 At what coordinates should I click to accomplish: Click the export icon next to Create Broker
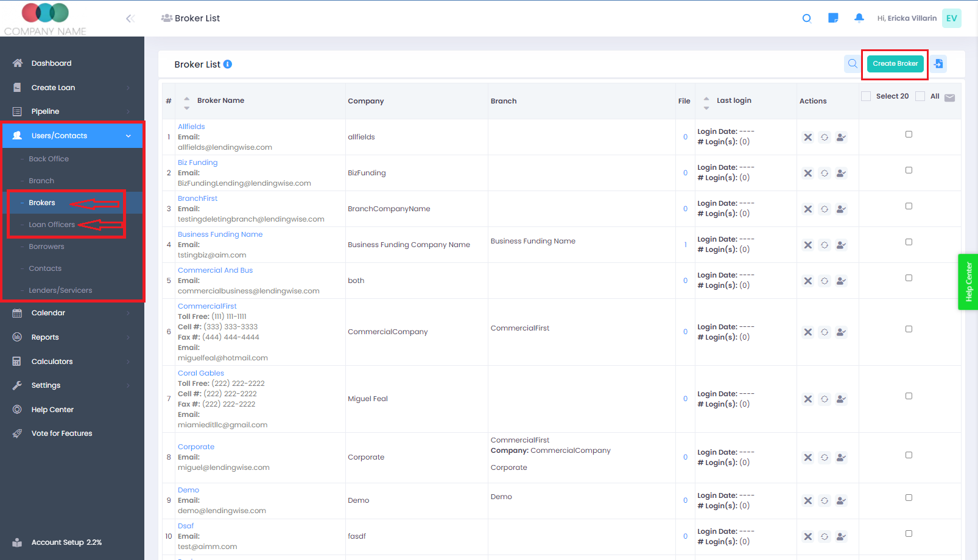[938, 64]
